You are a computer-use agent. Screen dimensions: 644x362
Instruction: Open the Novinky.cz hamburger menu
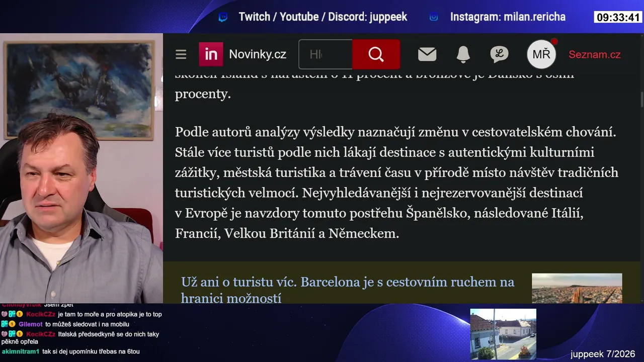tap(181, 54)
